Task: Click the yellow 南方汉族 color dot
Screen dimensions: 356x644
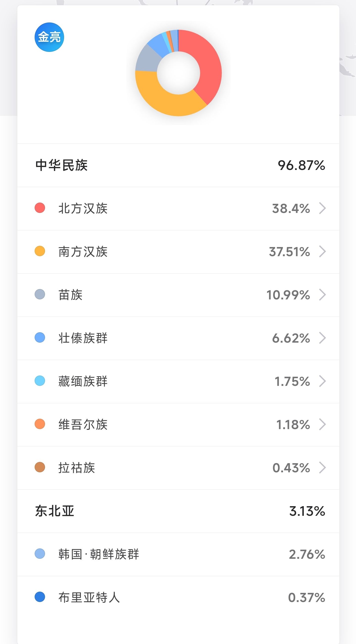Action: 40,251
